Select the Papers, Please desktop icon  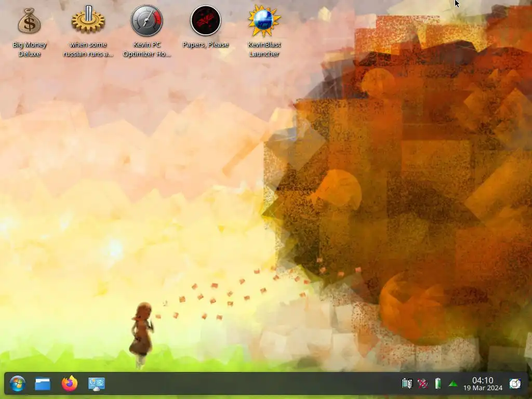206,20
